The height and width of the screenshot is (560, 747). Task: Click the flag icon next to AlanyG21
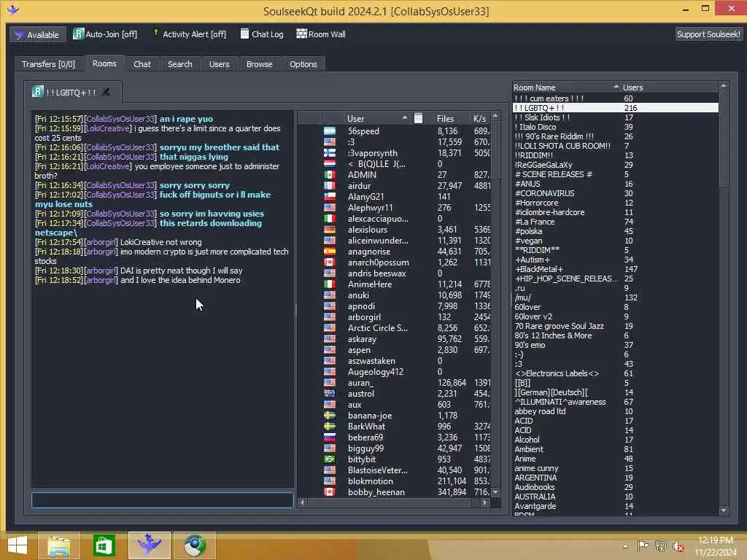point(330,197)
